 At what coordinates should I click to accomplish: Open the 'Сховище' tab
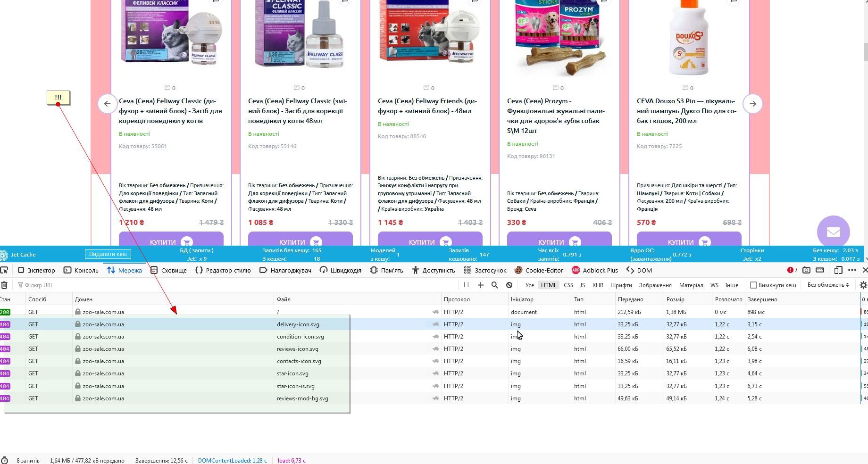pos(168,270)
